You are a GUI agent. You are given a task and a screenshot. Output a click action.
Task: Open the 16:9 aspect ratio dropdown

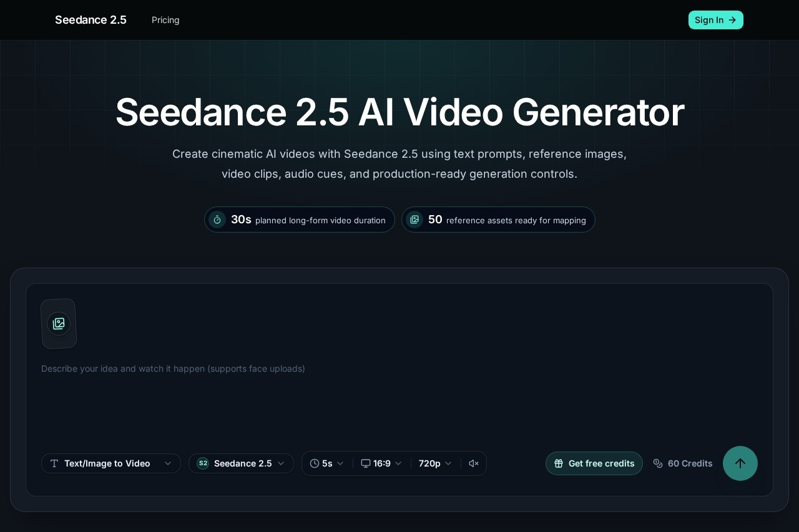pos(381,463)
